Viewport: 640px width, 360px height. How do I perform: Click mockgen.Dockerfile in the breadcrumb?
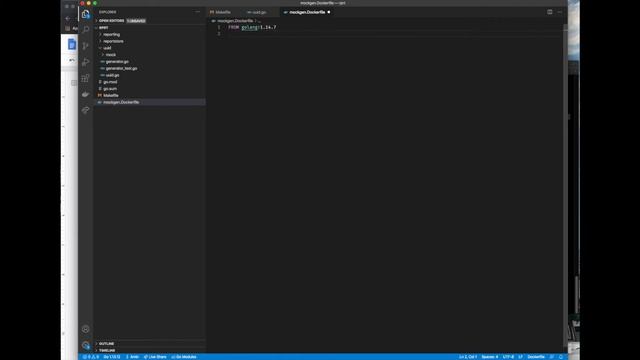[x=235, y=21]
